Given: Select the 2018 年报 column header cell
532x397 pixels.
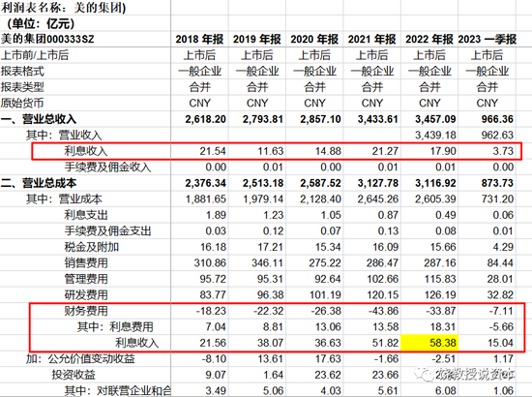Looking at the screenshot, I should point(199,40).
